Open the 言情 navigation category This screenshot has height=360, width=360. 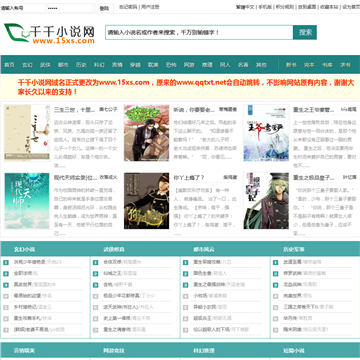pyautogui.click(x=117, y=65)
